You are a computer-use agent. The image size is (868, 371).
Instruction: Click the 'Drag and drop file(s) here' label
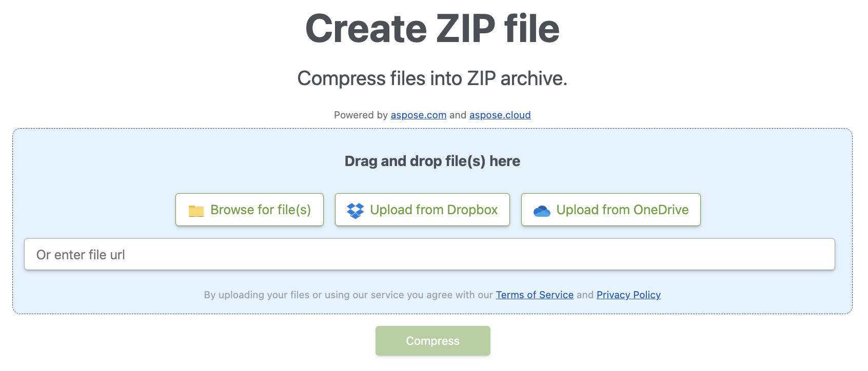click(432, 161)
